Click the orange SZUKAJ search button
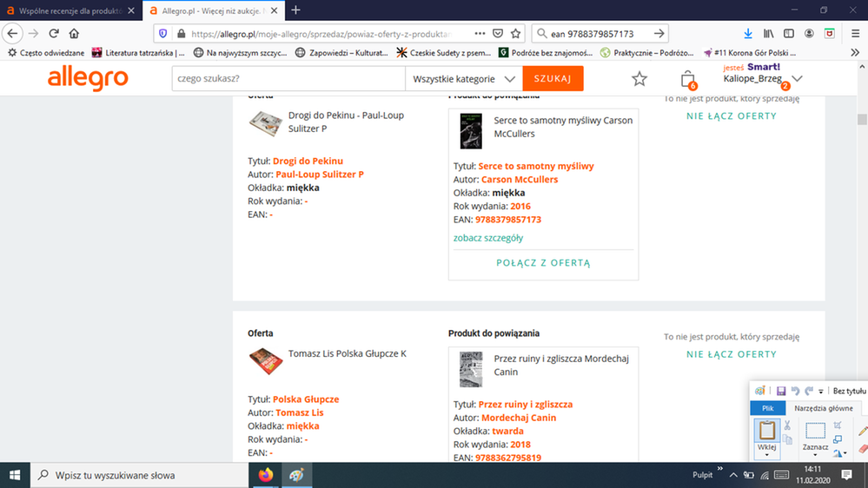 [553, 79]
